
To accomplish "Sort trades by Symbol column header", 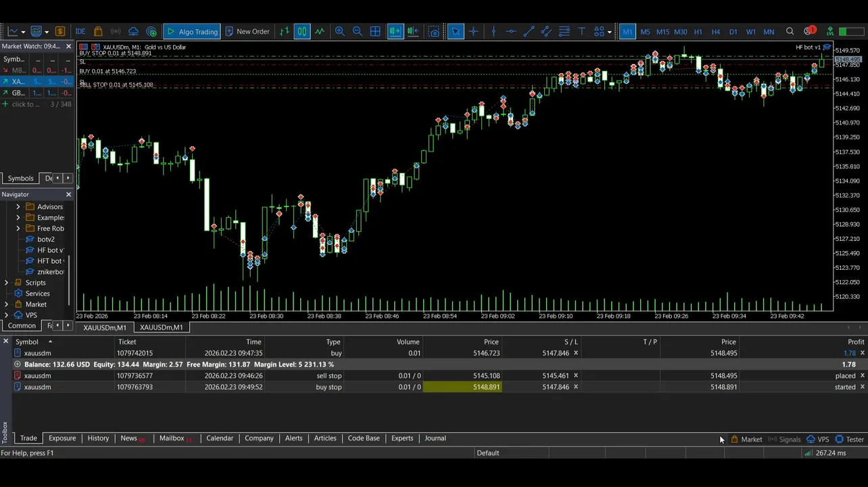I will pos(27,342).
